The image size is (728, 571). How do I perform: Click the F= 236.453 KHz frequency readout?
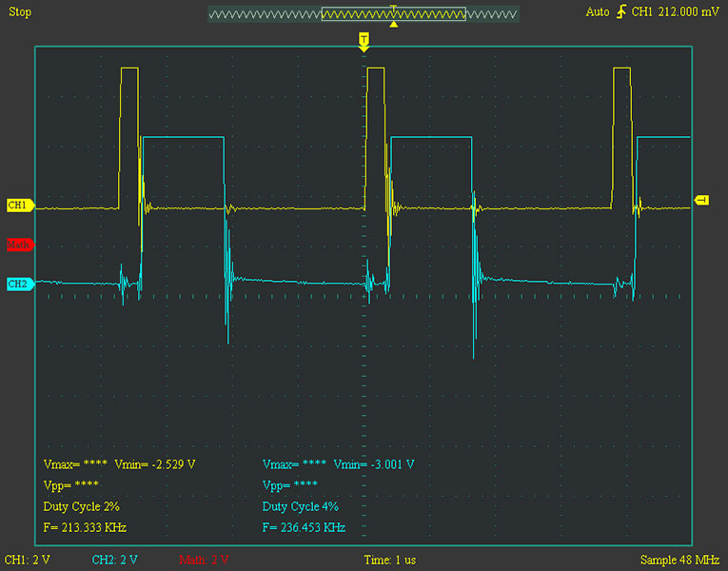(305, 527)
